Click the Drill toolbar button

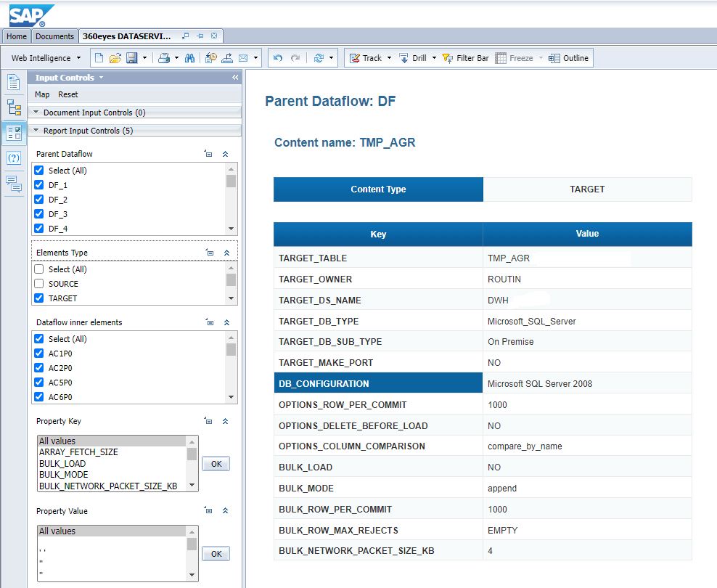[412, 58]
